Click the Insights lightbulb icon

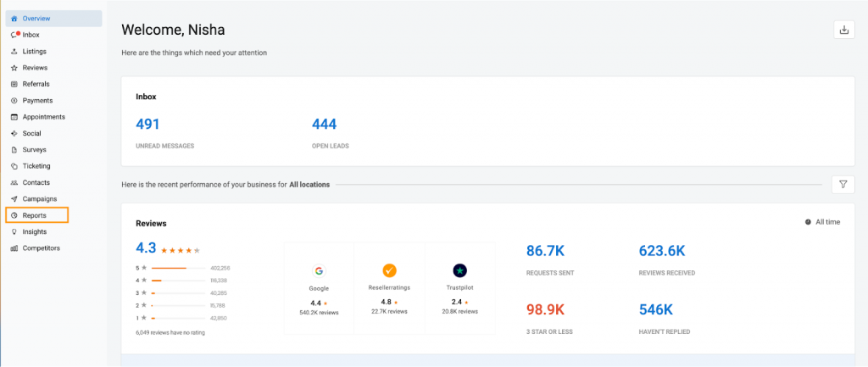tap(14, 231)
